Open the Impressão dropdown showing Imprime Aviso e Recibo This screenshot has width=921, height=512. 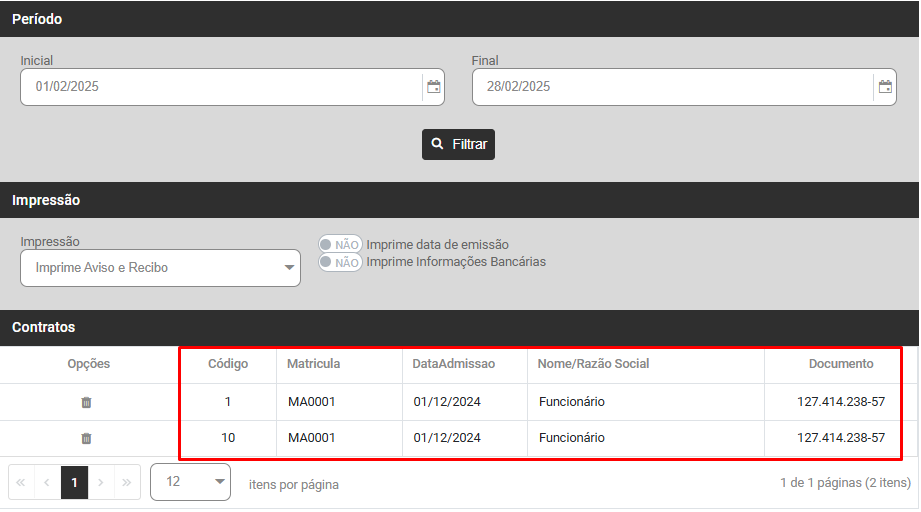point(160,268)
